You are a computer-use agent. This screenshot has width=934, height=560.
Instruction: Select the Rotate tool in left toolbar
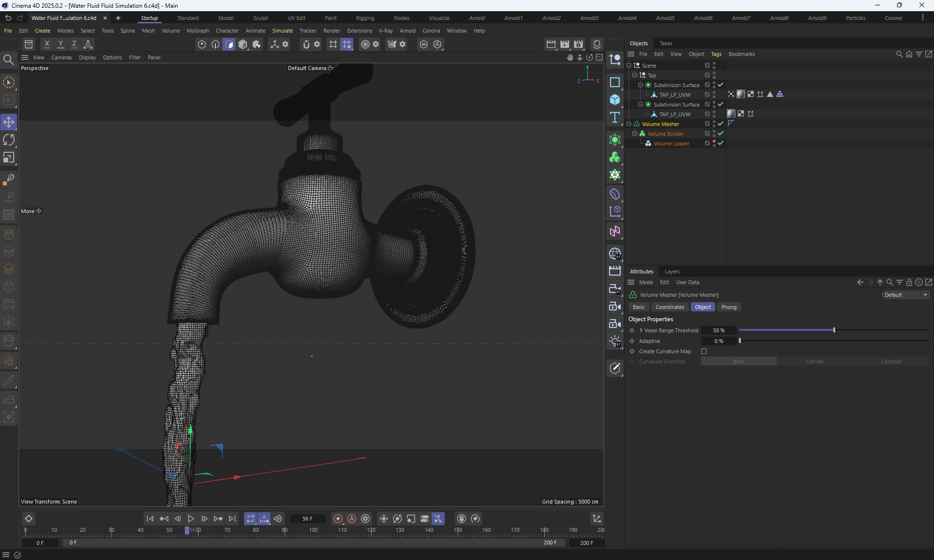[x=9, y=140]
